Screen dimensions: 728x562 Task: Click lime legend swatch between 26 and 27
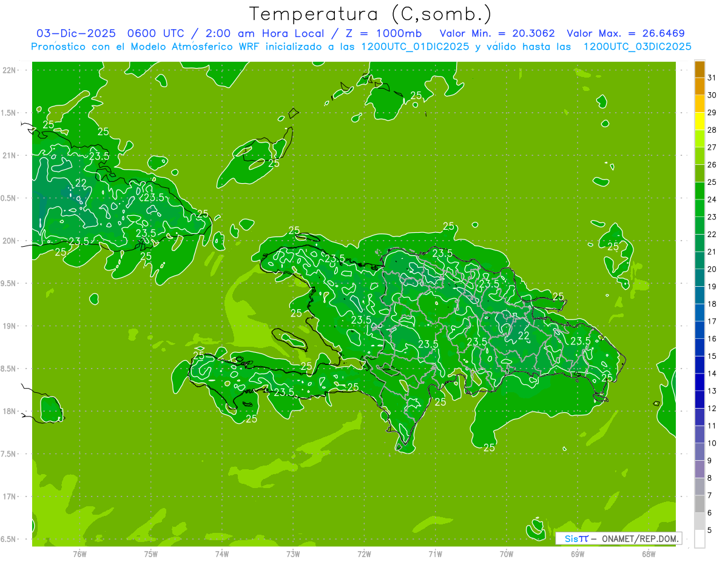[x=699, y=156]
